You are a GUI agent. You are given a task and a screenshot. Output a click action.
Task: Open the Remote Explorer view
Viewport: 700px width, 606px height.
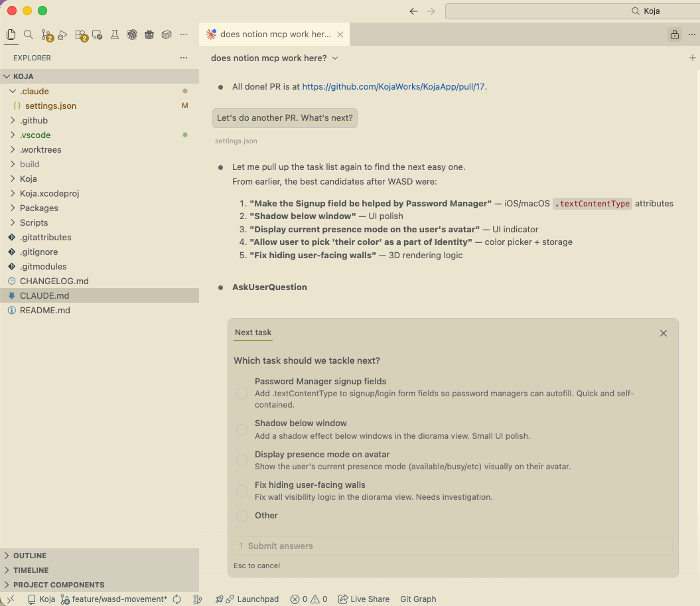(98, 35)
